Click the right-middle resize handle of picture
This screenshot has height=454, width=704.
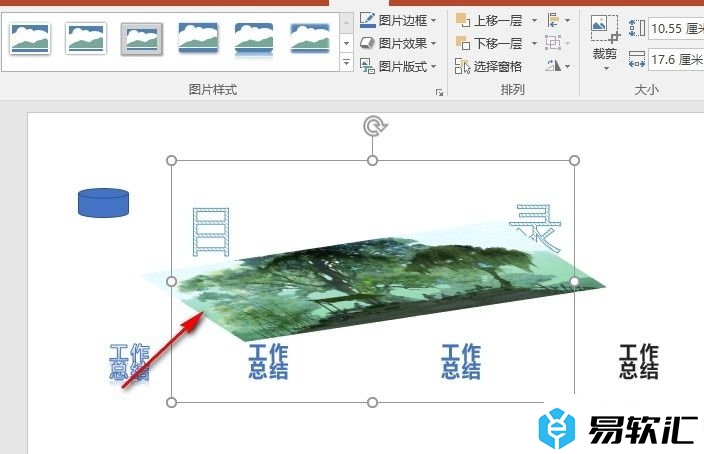(x=574, y=281)
